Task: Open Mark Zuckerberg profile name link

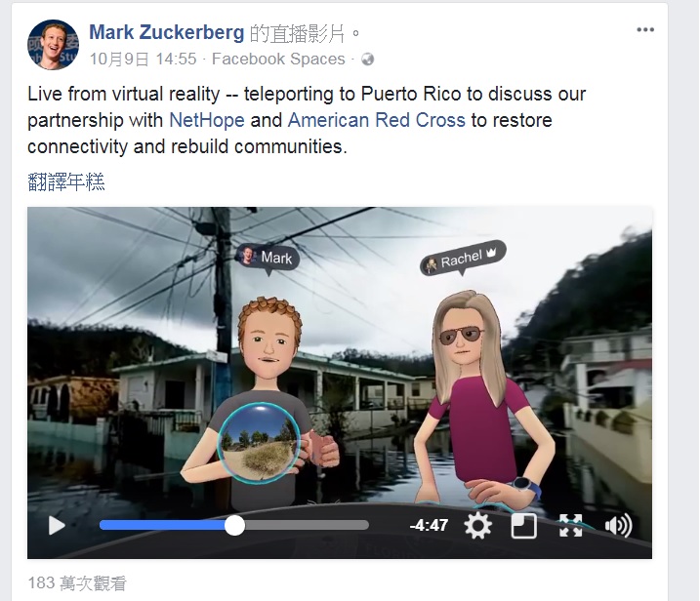Action: coord(167,32)
